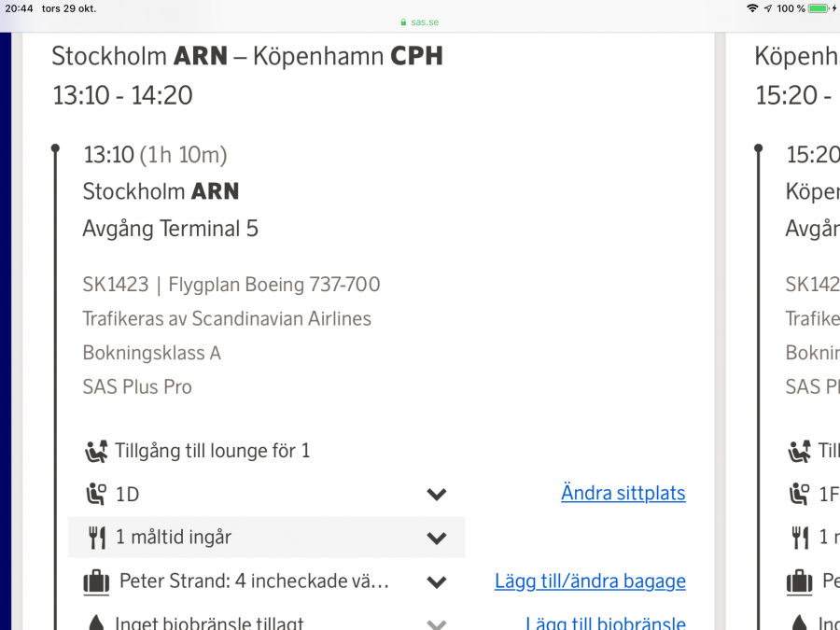Expand the "1 måltid ingår" chevron
This screenshot has height=630, width=840.
pos(436,538)
